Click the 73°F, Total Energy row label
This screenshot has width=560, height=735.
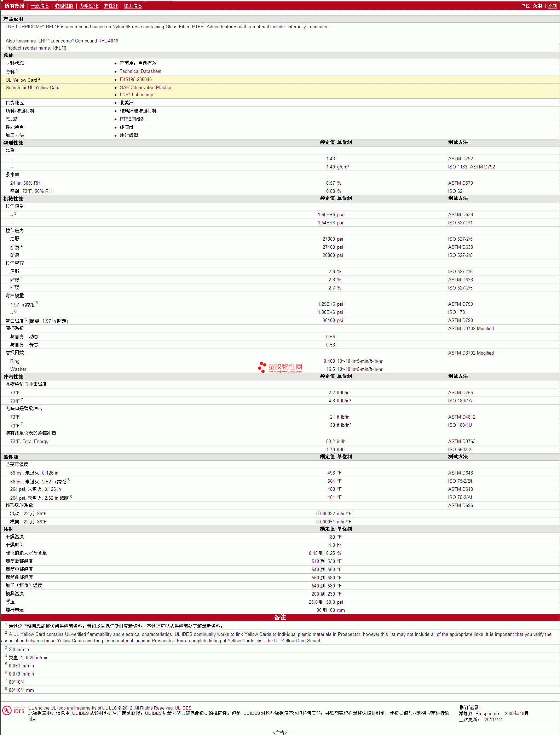tap(29, 442)
